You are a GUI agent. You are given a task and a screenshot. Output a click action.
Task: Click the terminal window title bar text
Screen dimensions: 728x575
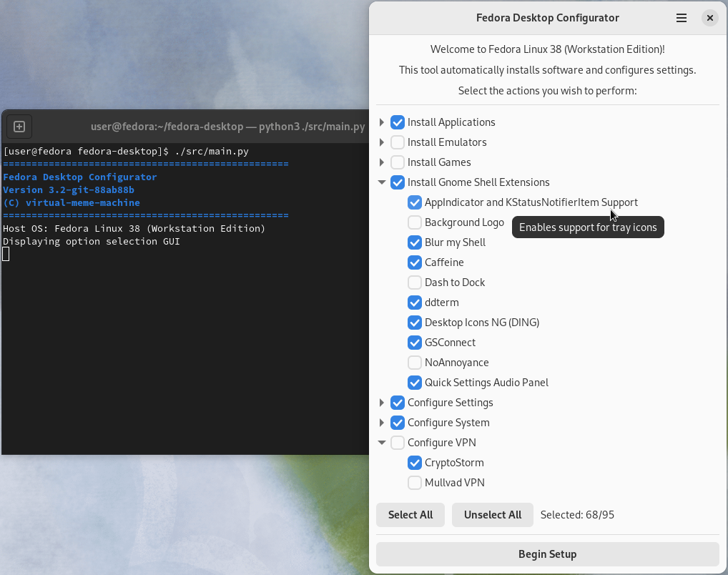click(x=228, y=127)
